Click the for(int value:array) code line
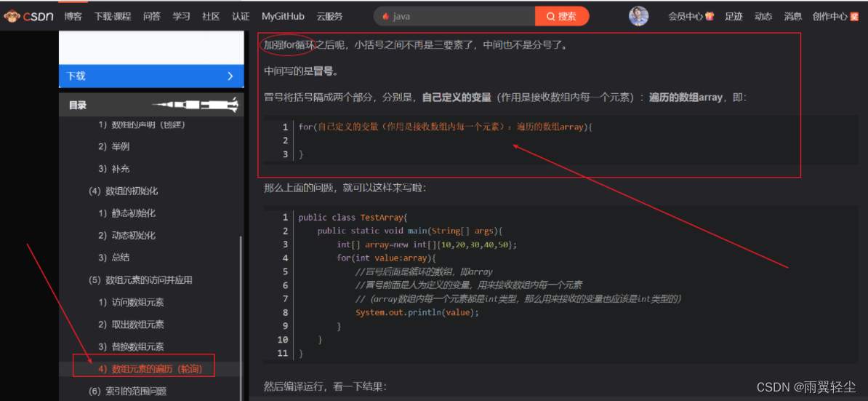 point(387,258)
